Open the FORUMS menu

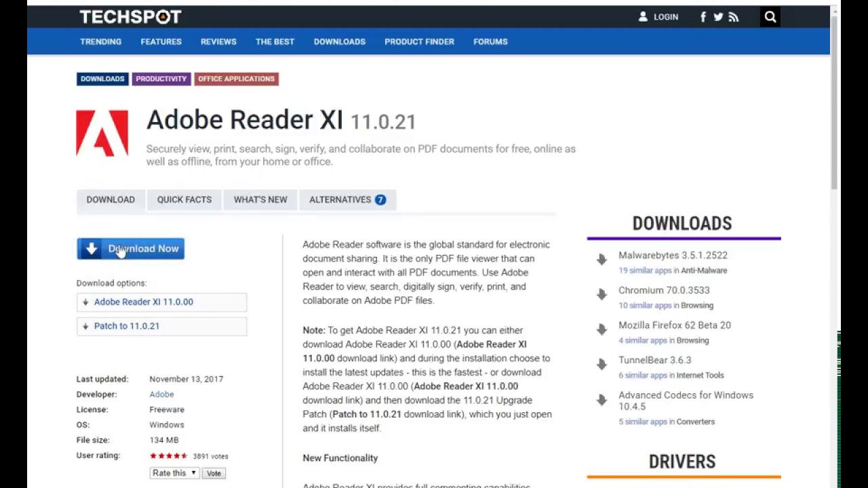(x=490, y=41)
